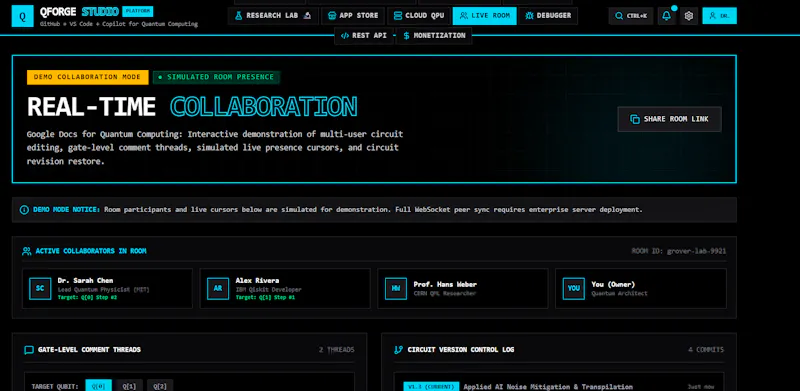
Task: Open search with the CTRL+K button
Action: pos(631,16)
